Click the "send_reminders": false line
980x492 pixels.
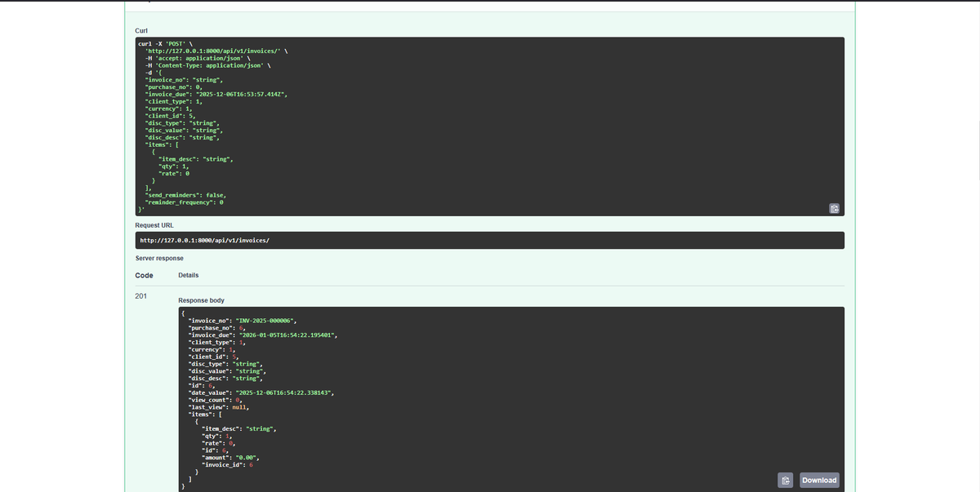pos(185,195)
